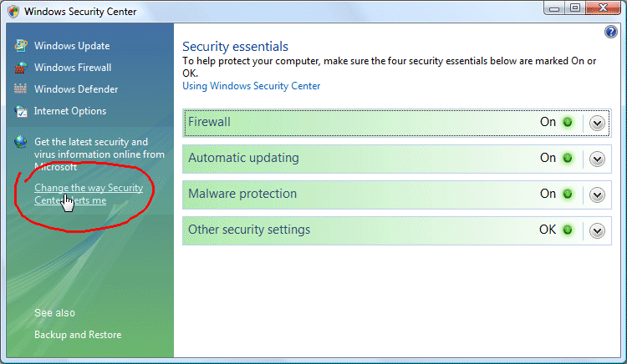Expand the Other security settings chevron
Screen dimensions: 627x364
click(597, 230)
